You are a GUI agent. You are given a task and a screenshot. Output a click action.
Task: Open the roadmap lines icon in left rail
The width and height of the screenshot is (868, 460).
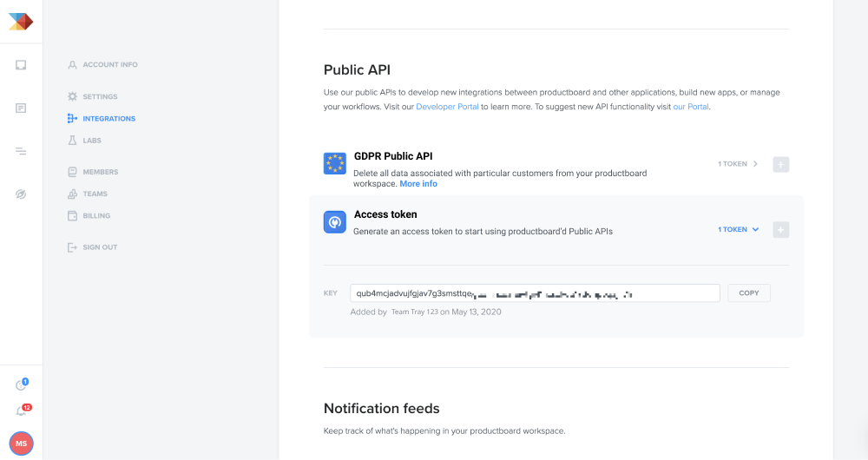21,151
